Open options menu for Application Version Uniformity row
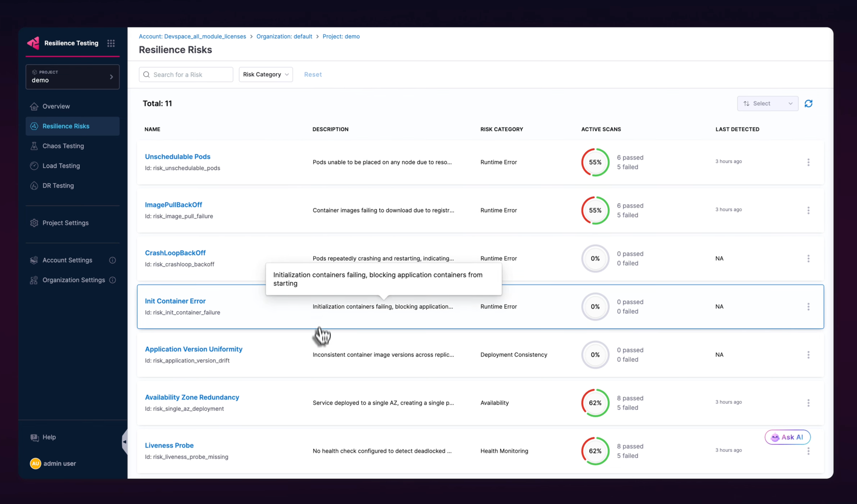 tap(808, 355)
